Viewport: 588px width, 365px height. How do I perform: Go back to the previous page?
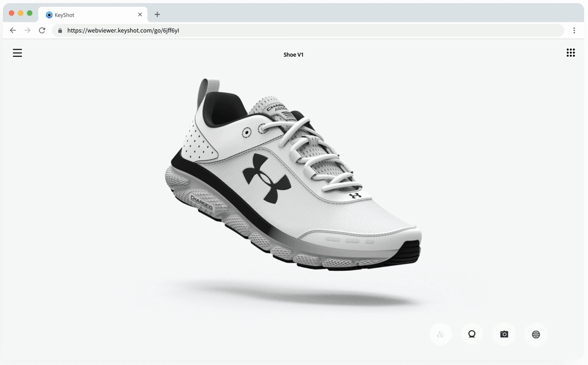point(13,31)
